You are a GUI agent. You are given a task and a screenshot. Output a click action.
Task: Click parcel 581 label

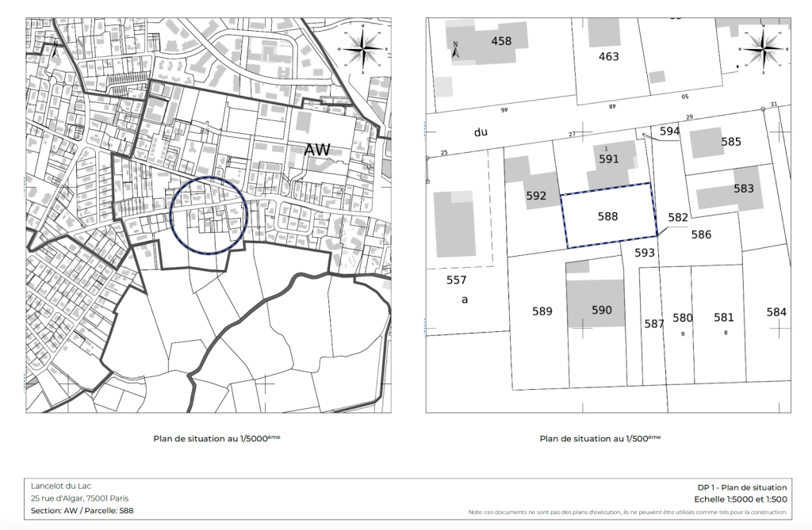coord(723,317)
